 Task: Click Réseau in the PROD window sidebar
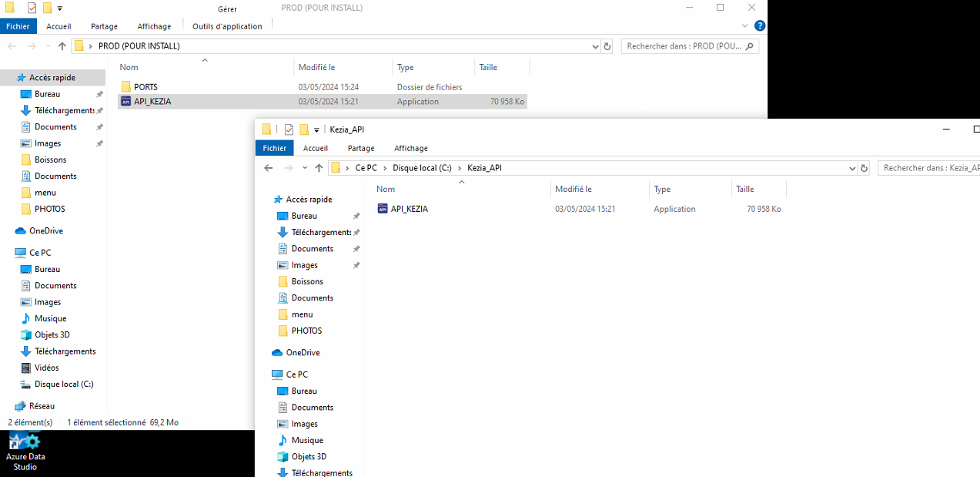click(42, 406)
